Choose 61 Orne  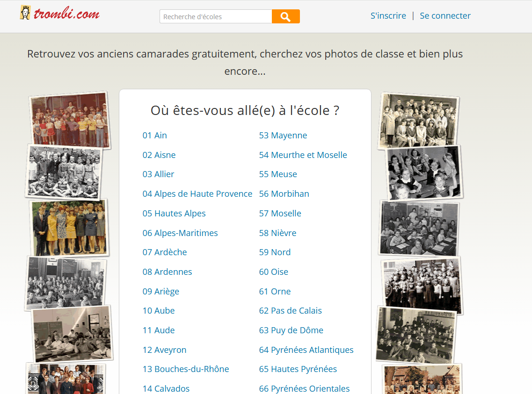click(x=275, y=291)
